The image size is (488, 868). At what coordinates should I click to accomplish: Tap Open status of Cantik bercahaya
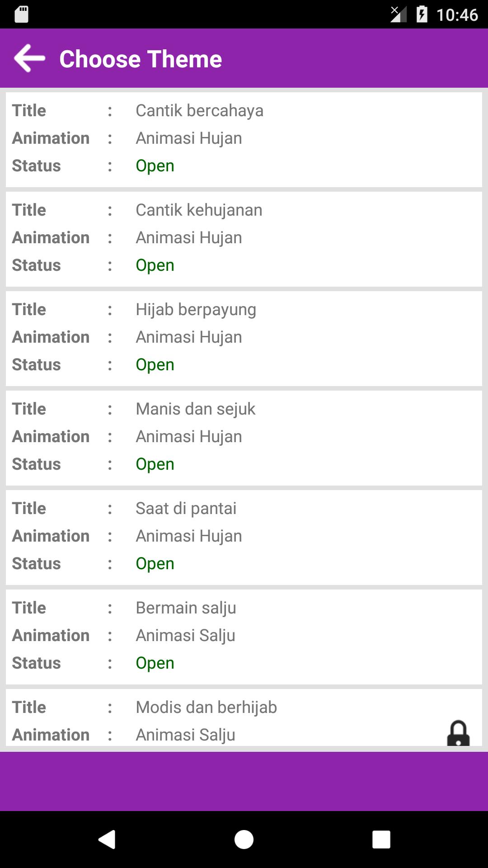click(x=155, y=166)
